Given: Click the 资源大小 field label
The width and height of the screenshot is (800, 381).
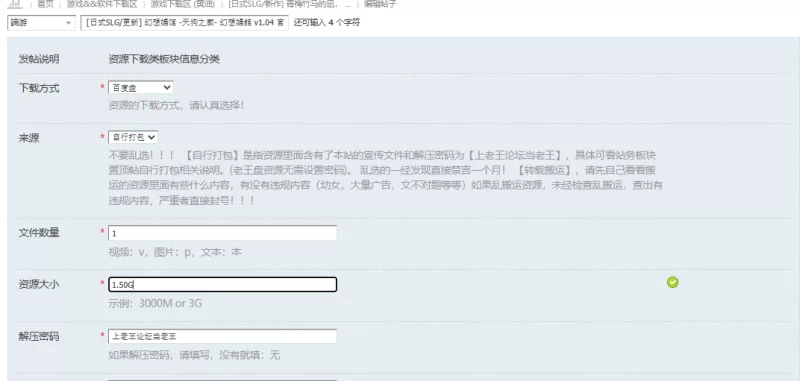Looking at the screenshot, I should click(x=39, y=285).
